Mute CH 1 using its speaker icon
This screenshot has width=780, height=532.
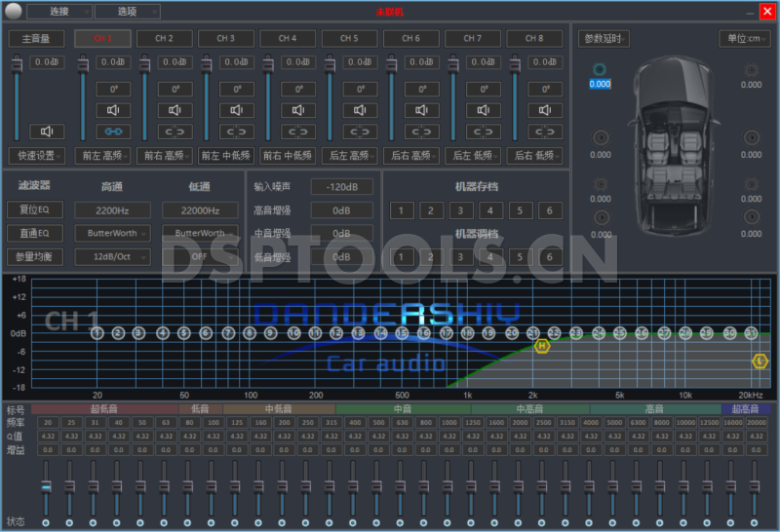pos(112,110)
